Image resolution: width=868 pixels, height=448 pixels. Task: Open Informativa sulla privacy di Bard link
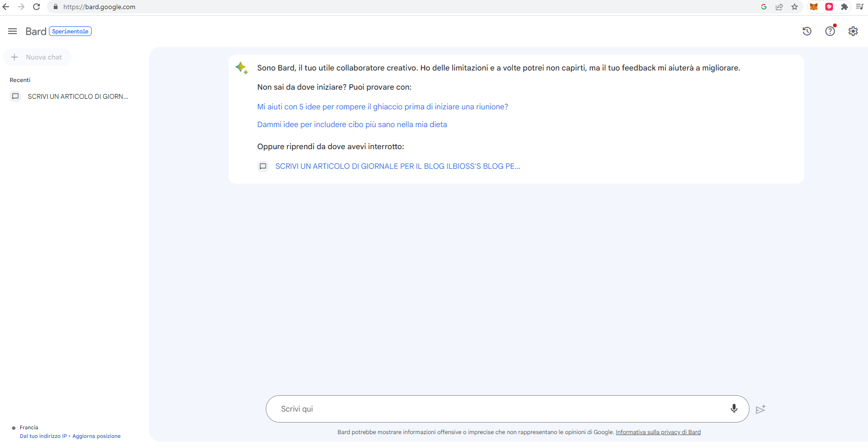(658, 432)
